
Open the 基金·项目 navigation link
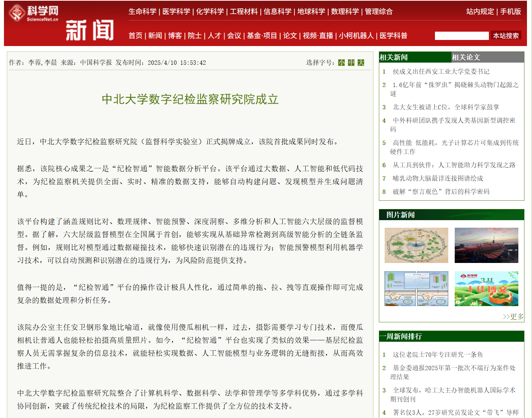[262, 36]
